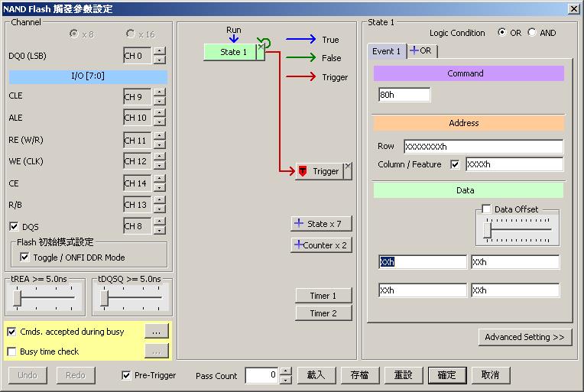Switch to the Event 1 tab

pos(386,51)
